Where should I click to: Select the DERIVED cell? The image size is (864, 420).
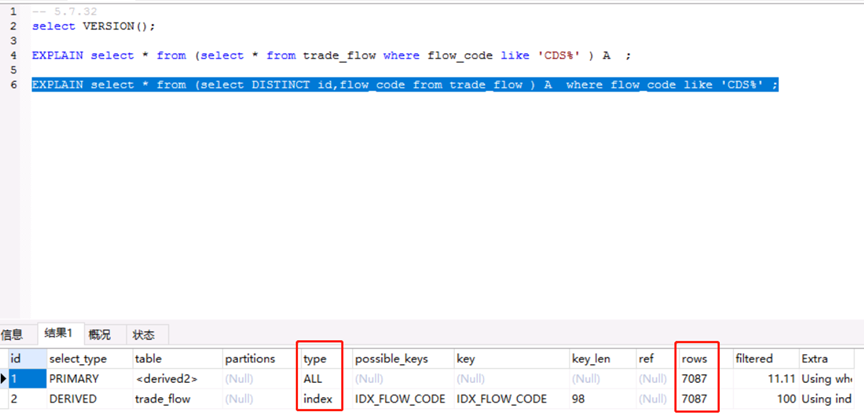pos(89,399)
